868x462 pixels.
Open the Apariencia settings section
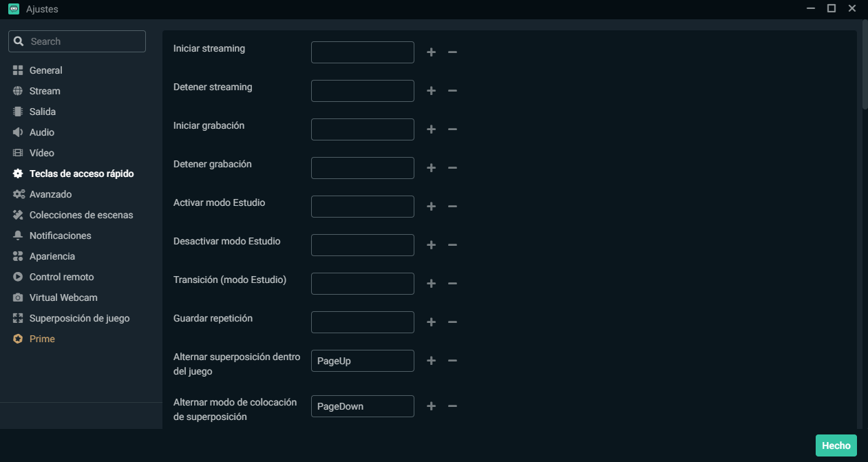(52, 255)
